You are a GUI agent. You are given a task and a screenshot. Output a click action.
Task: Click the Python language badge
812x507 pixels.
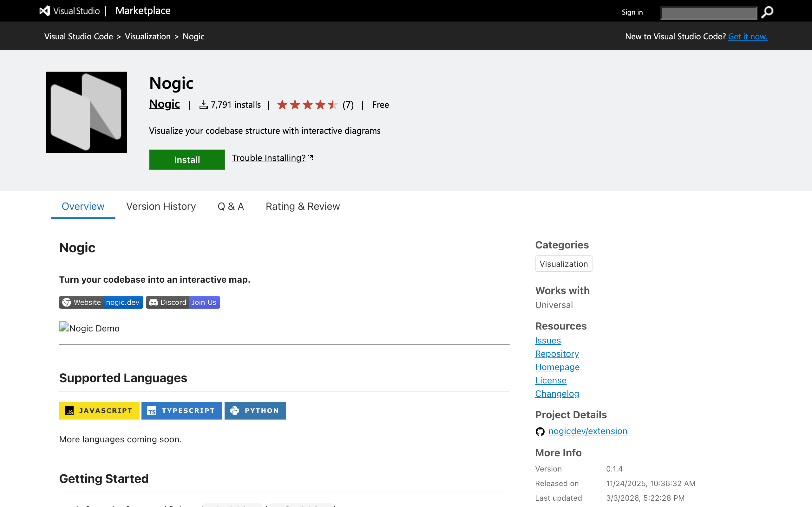click(255, 410)
